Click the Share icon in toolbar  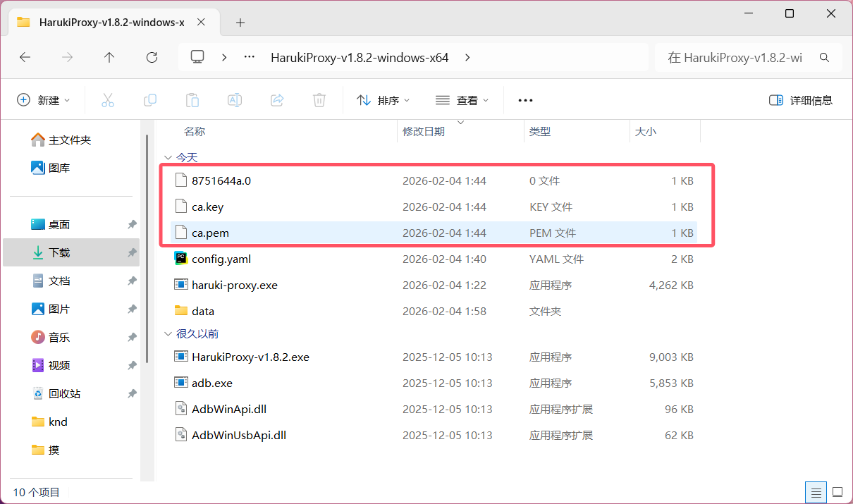coord(277,100)
